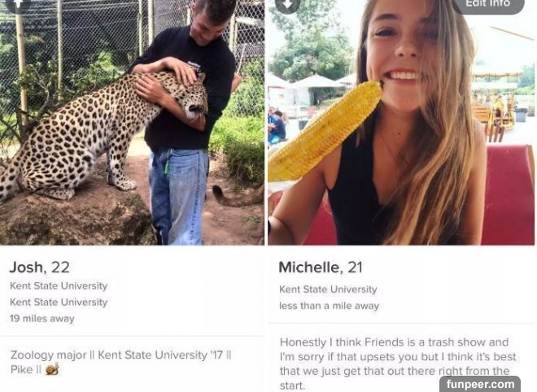Tap the down-arrow icon on Michelle's photo
The width and height of the screenshot is (537, 392).
click(x=288, y=4)
